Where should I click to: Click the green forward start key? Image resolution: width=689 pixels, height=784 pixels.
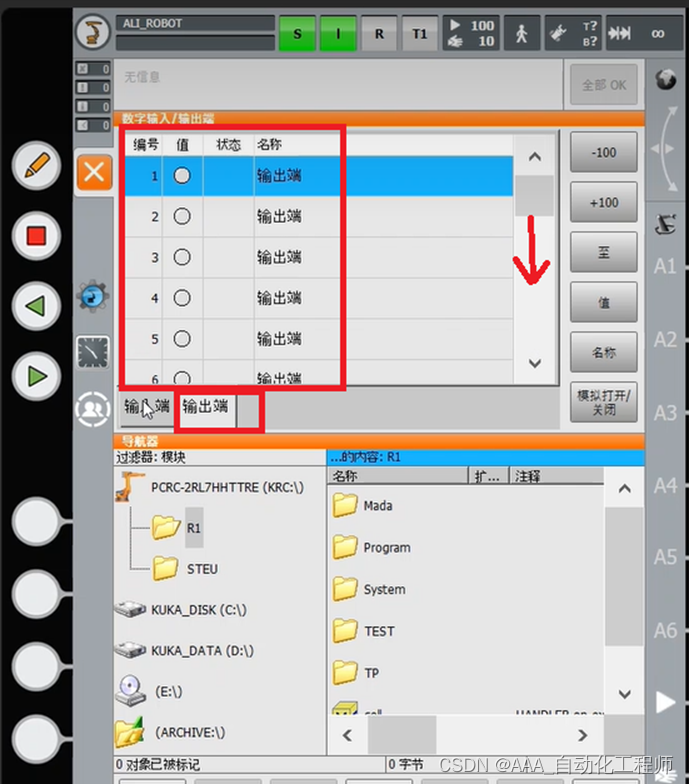tap(36, 376)
